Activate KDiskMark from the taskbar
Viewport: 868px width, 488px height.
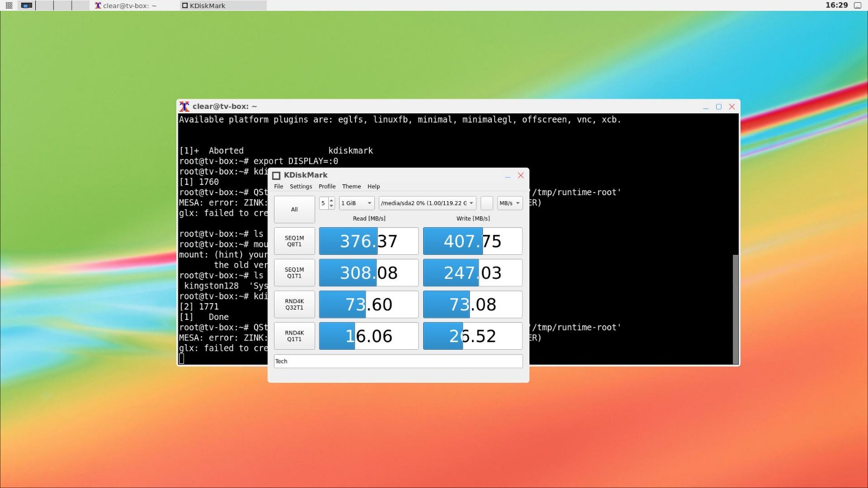223,5
